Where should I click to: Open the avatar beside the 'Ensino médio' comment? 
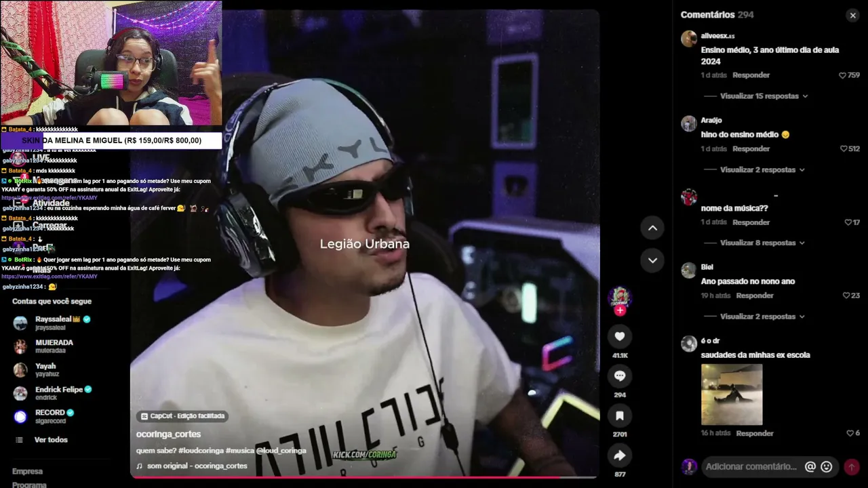689,39
